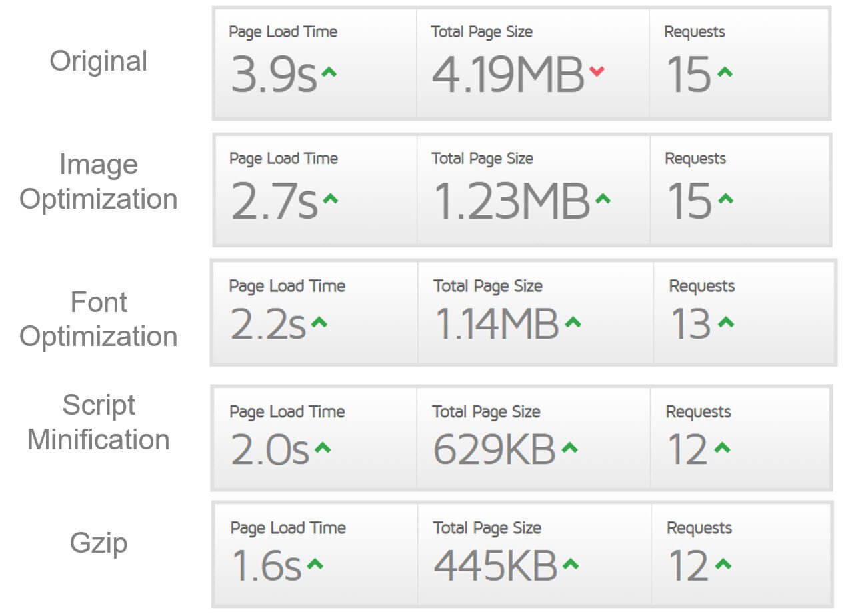This screenshot has width=846, height=616.
Task: Select the Gzip row label
Action: pos(98,543)
